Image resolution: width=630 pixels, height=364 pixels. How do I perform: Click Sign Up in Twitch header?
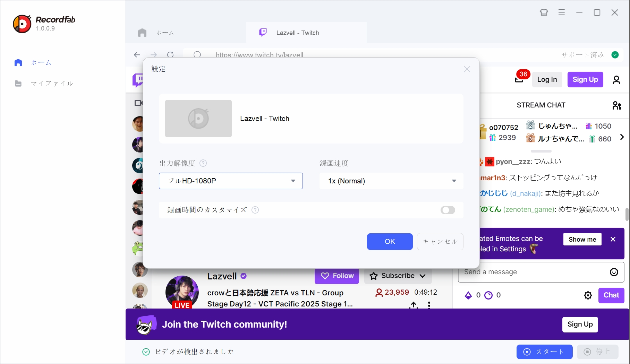[585, 80]
